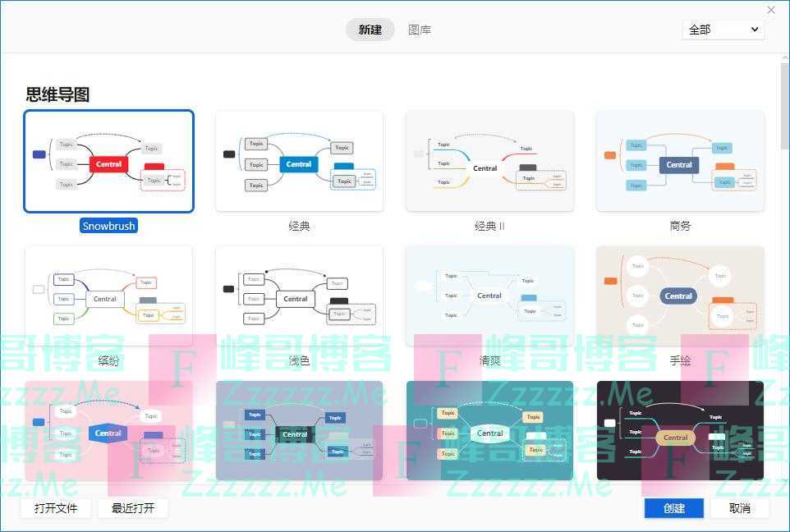
Task: Switch to the 新建 tab
Action: pyautogui.click(x=370, y=30)
